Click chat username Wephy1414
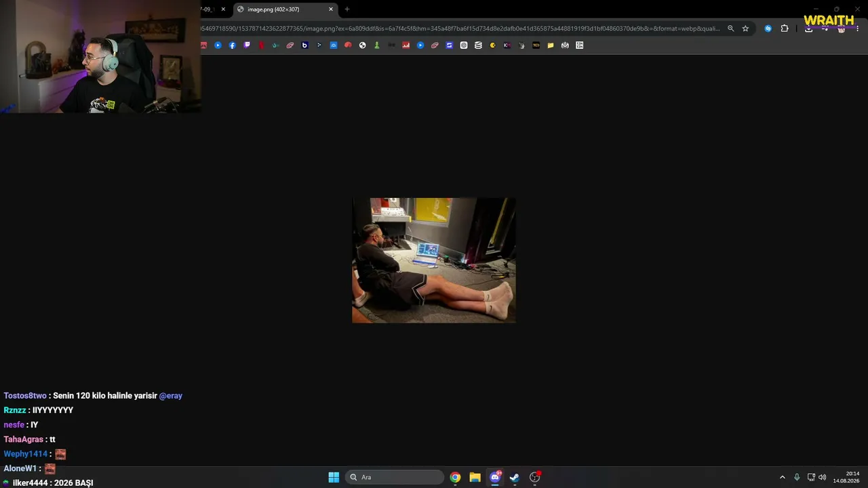Screen dimensions: 868x488 click(x=26, y=454)
